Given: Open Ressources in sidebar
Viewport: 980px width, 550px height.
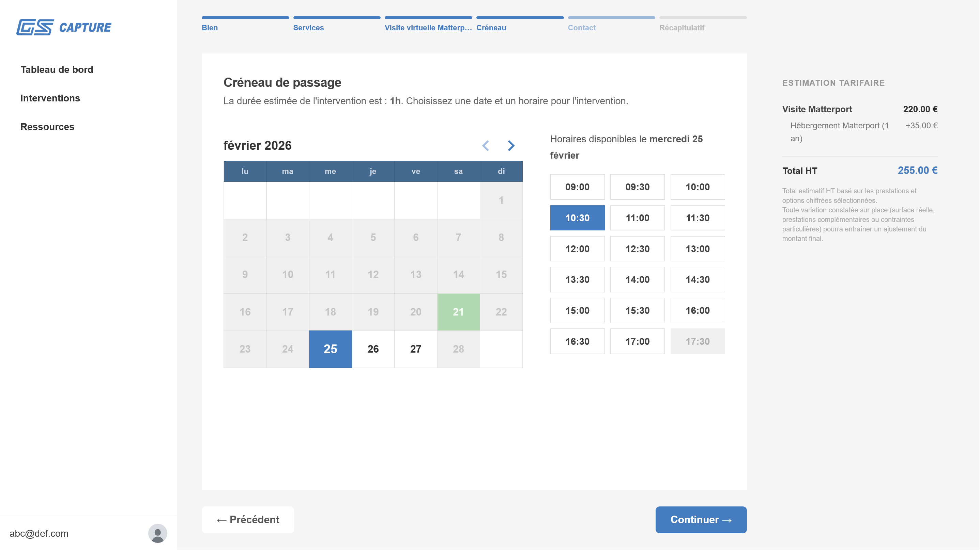Looking at the screenshot, I should point(47,127).
